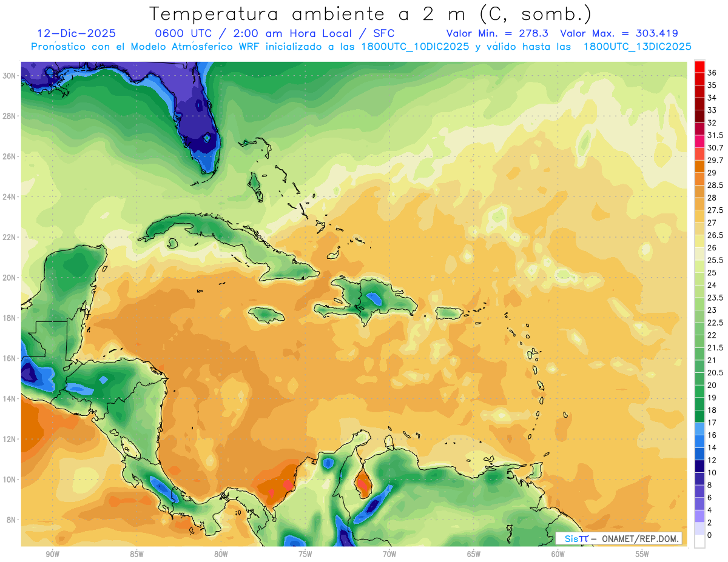
Task: Click the "SisTT - ONAMET/REP.DOM." credit label
Action: (618, 539)
